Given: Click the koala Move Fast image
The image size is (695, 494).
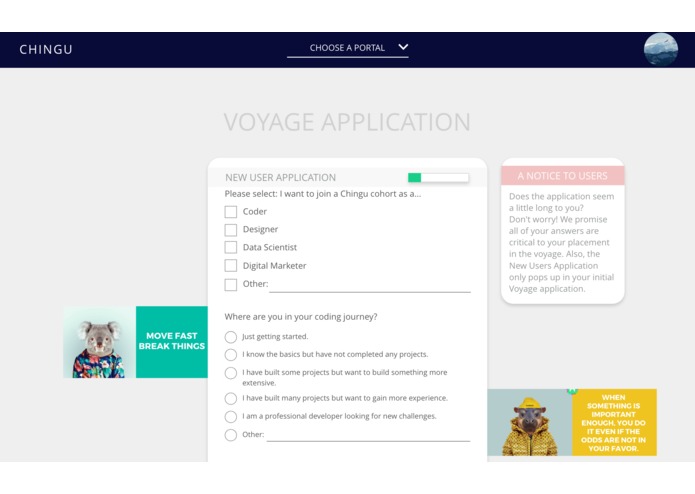Looking at the screenshot, I should coord(99,342).
